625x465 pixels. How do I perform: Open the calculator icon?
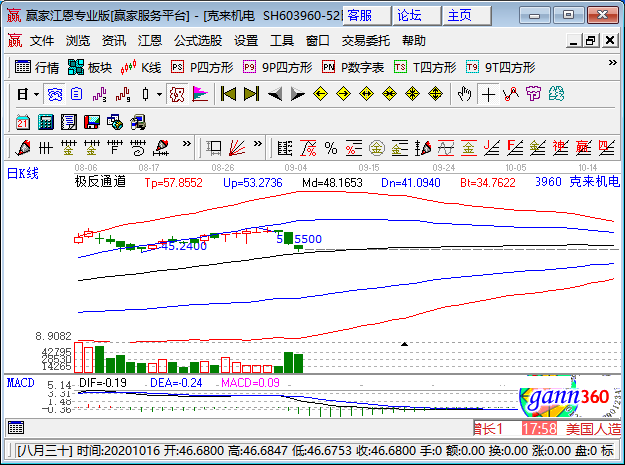(x=45, y=122)
